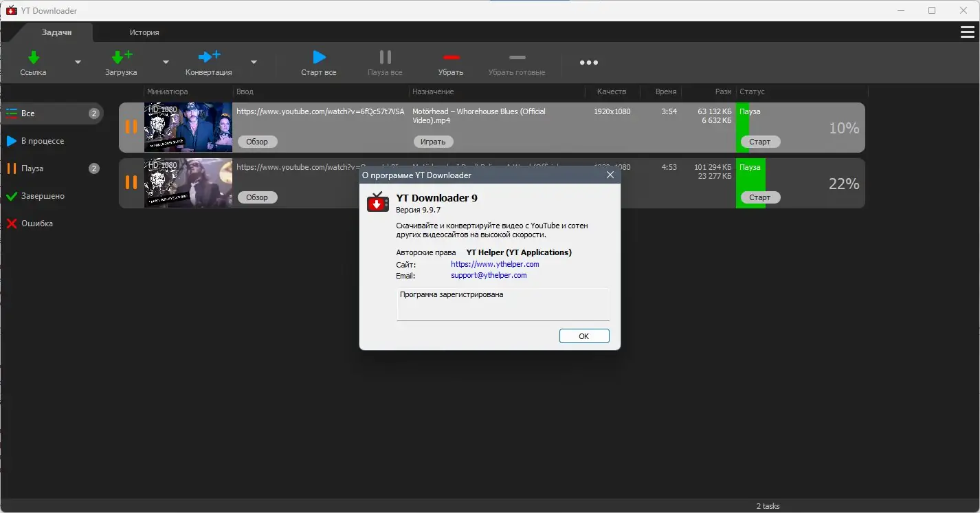Click the Конвертация blue arrow plus icon
This screenshot has height=513, width=980.
(209, 57)
